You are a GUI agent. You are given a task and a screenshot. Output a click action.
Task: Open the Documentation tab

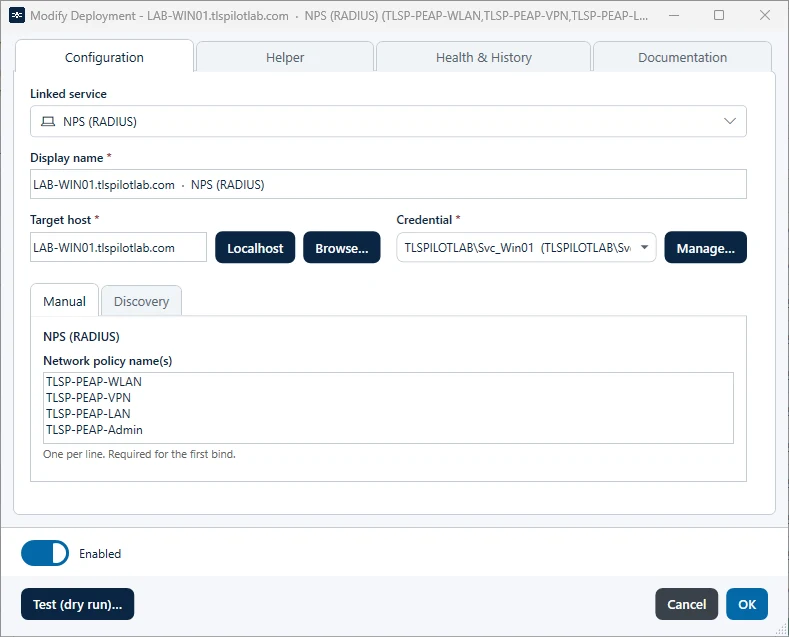682,57
